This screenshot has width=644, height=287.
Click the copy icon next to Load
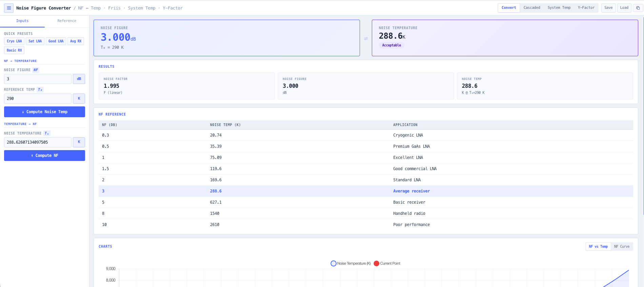[x=638, y=8]
